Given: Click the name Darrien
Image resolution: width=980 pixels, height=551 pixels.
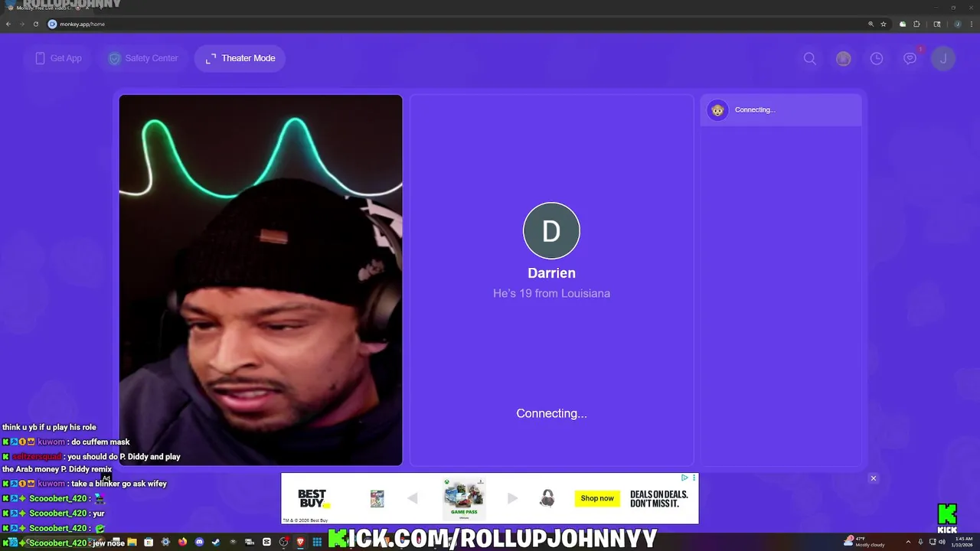Looking at the screenshot, I should (551, 273).
